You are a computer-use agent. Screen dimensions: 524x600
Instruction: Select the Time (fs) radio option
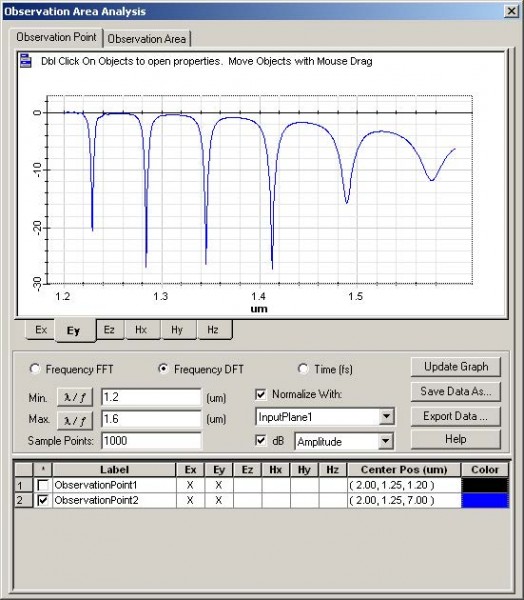[303, 369]
